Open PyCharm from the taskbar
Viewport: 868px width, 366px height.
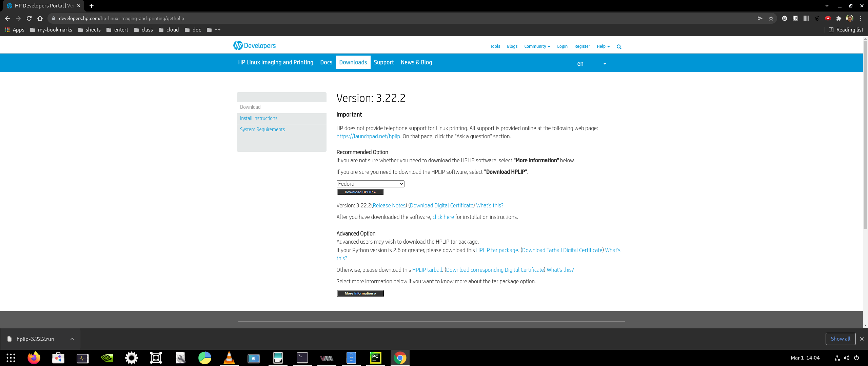pyautogui.click(x=375, y=358)
